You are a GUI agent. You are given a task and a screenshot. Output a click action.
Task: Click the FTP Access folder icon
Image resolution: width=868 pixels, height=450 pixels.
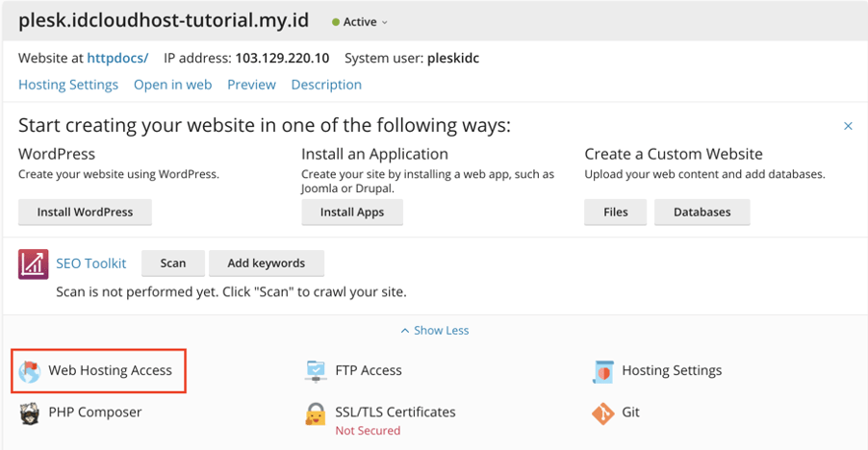tap(316, 371)
